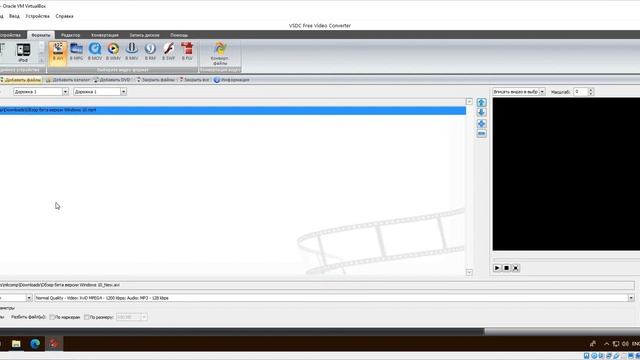640x360 pixels.
Task: Increase the scale (Масштаб) value
Action: coord(591,90)
